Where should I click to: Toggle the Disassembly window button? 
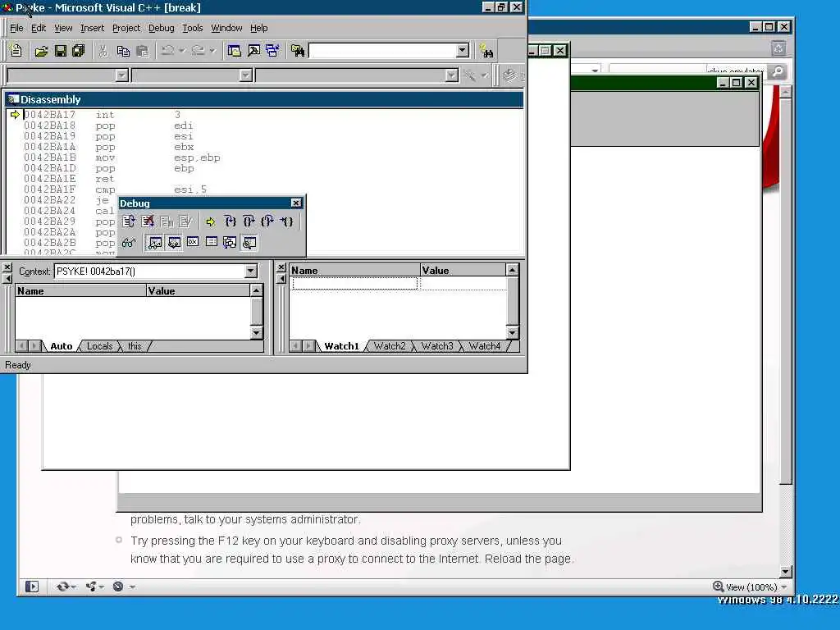point(249,243)
